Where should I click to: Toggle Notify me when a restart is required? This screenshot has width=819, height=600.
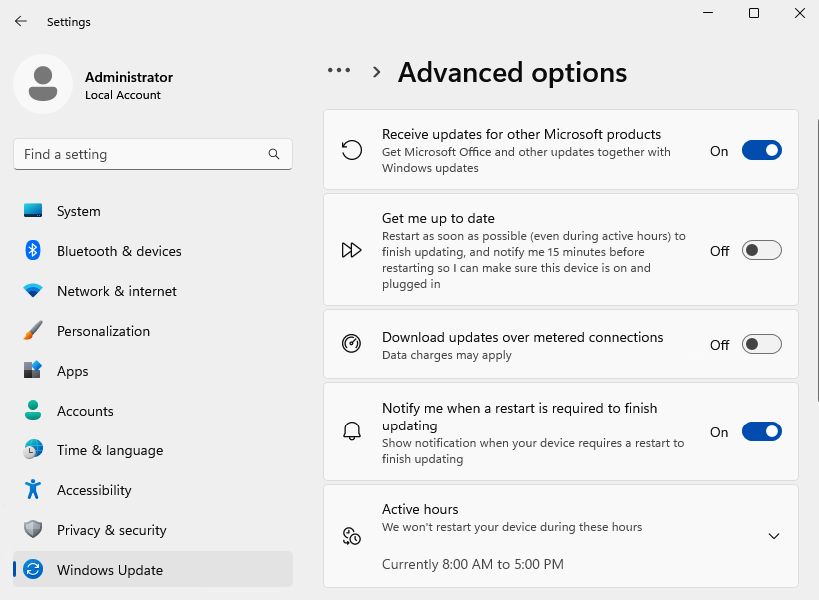coord(761,431)
